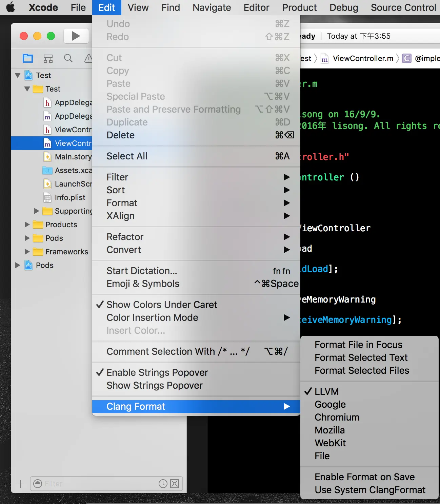The width and height of the screenshot is (440, 504).
Task: Choose Delete from Edit menu
Action: pyautogui.click(x=196, y=135)
